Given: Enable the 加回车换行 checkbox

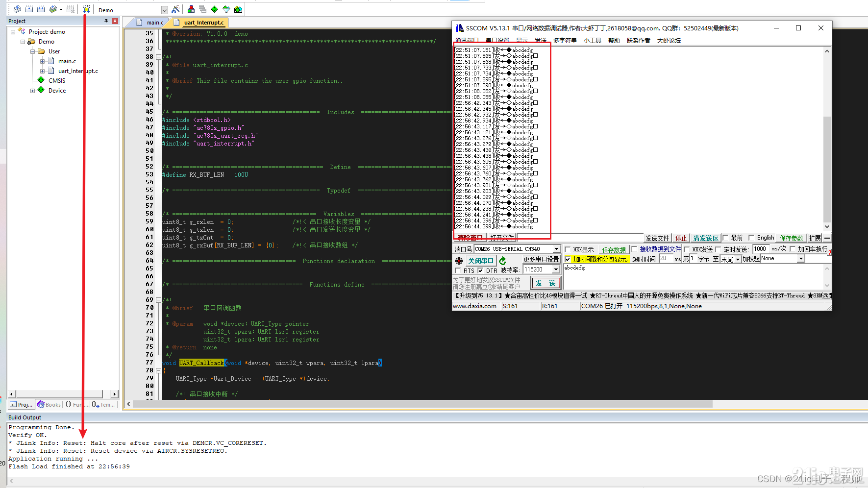Looking at the screenshot, I should click(793, 249).
